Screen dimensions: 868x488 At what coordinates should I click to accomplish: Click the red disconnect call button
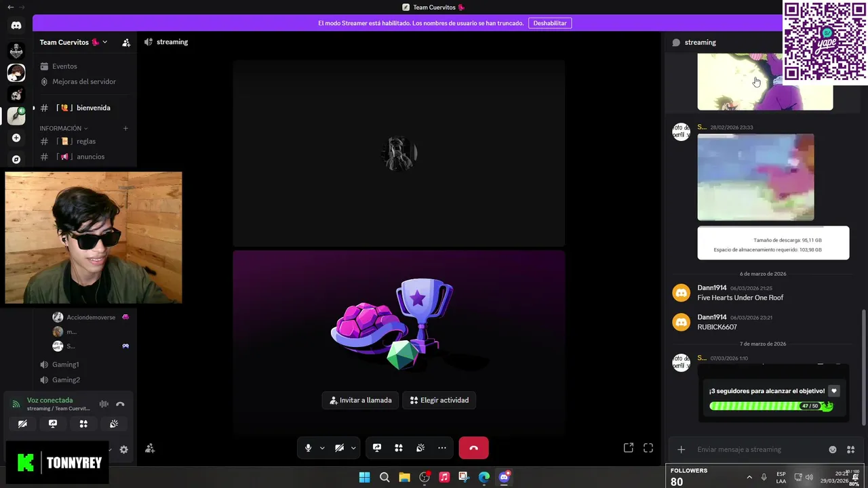coord(473,448)
